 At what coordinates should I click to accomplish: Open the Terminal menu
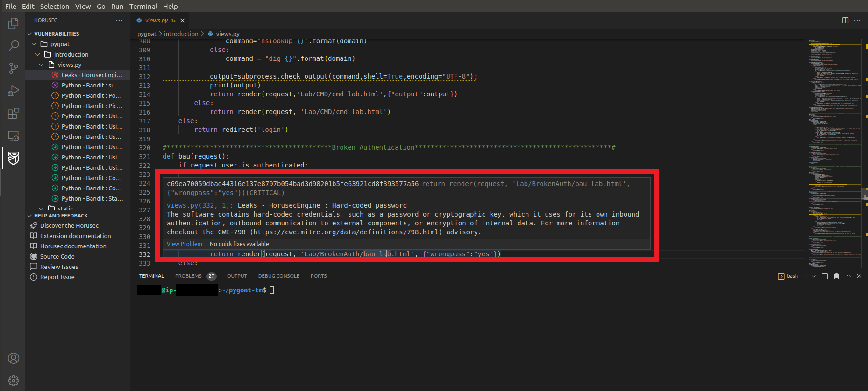point(143,6)
